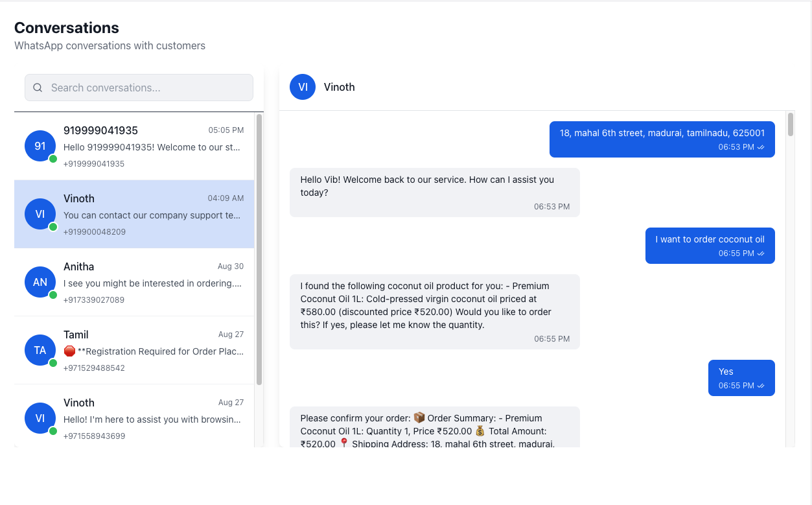
Task: Click the Conversations page title
Action: coord(67,28)
